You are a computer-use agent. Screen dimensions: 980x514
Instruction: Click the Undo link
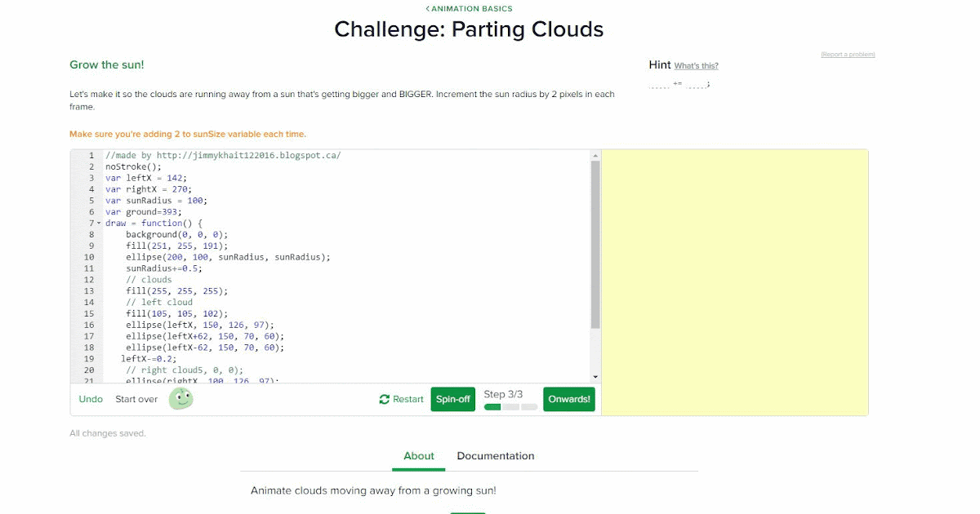[90, 399]
